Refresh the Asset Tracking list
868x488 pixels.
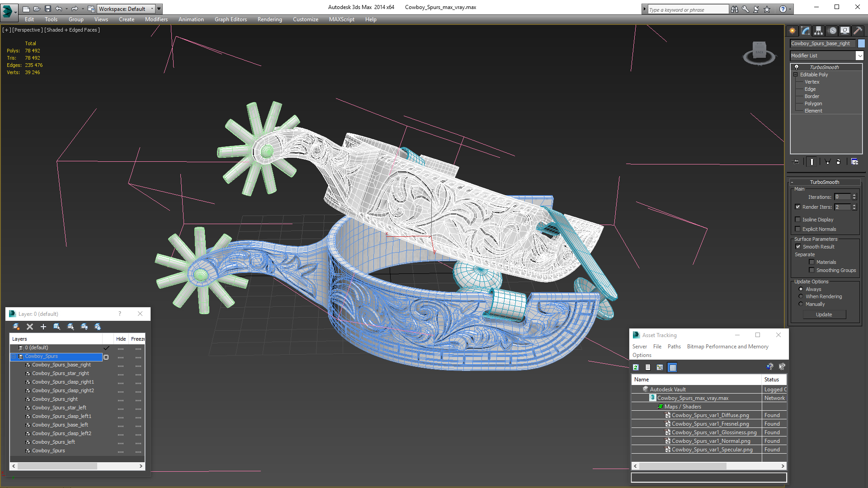tap(636, 367)
